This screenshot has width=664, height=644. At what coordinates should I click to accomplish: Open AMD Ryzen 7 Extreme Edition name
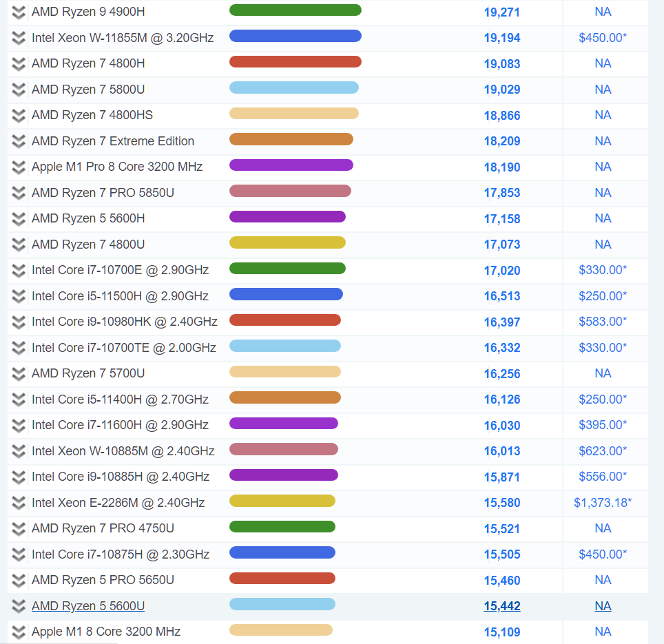point(113,141)
